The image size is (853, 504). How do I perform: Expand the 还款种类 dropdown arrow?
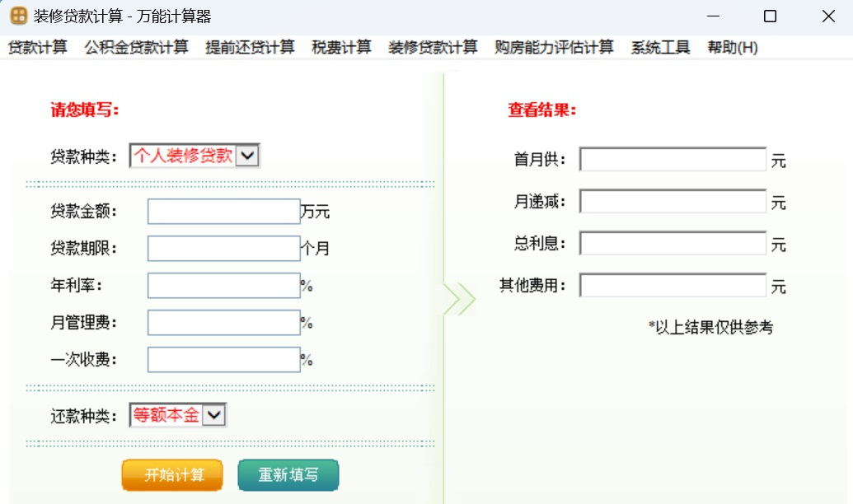pyautogui.click(x=213, y=416)
